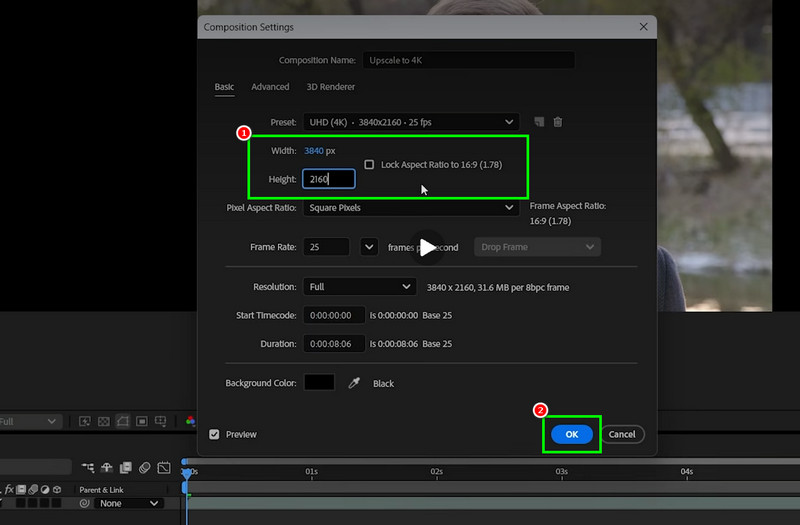Open the parent layer None dropdown
The width and height of the screenshot is (800, 525).
pos(129,503)
